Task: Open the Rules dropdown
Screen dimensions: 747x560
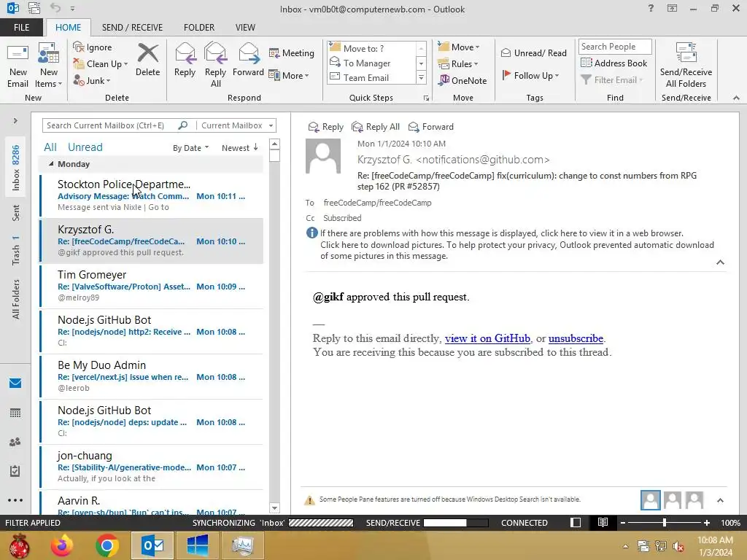Action: (x=457, y=64)
